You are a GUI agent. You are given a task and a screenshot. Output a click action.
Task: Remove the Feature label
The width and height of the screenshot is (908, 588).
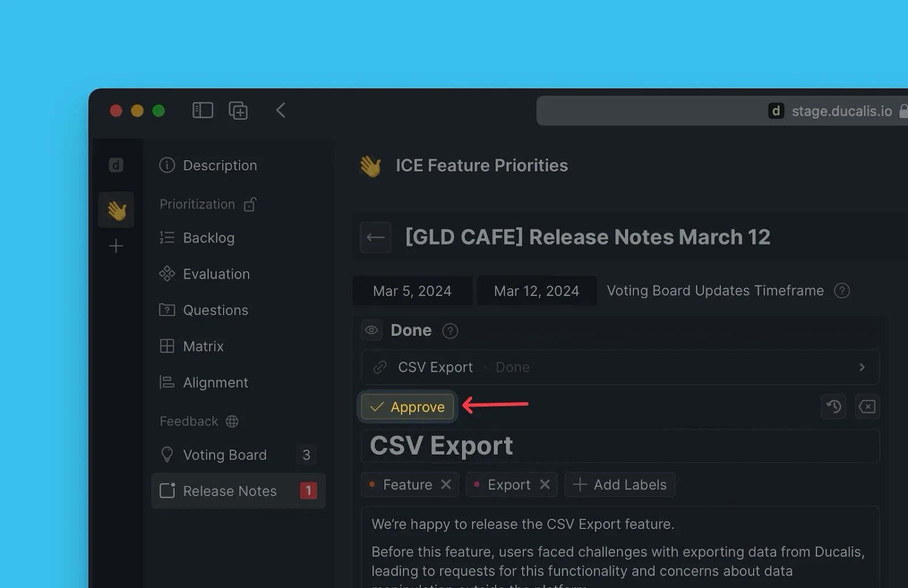pos(446,484)
